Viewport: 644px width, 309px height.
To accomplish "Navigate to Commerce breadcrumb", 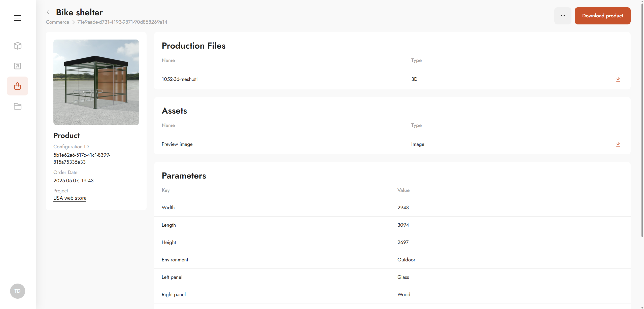I will (57, 22).
